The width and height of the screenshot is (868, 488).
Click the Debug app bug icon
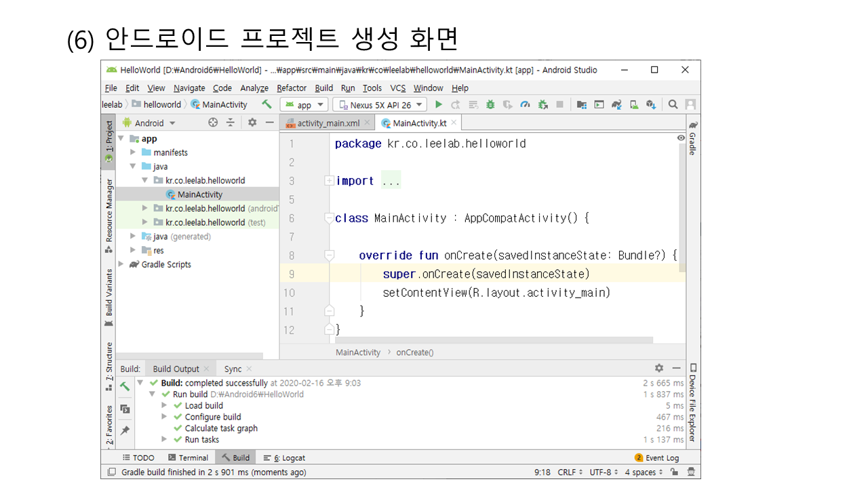(490, 104)
